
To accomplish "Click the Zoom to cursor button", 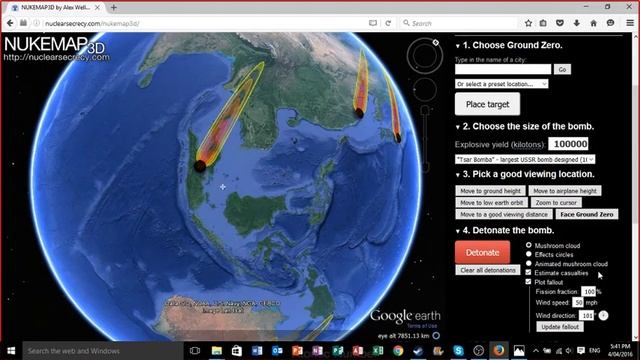I will pyautogui.click(x=556, y=202).
